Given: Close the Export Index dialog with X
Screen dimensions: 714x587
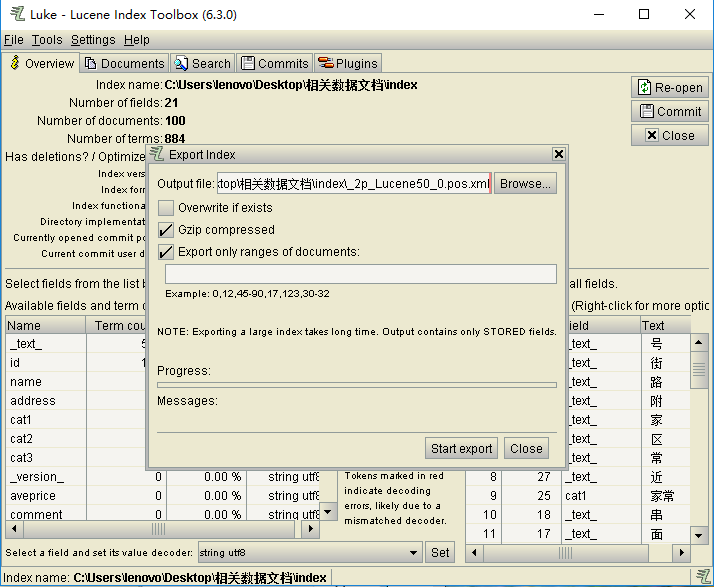Looking at the screenshot, I should click(x=559, y=154).
